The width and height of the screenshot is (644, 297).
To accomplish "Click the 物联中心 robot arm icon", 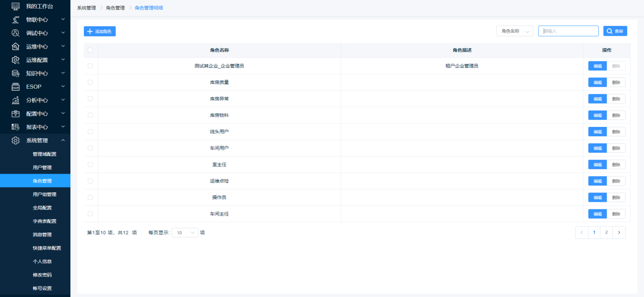I will click(x=15, y=20).
